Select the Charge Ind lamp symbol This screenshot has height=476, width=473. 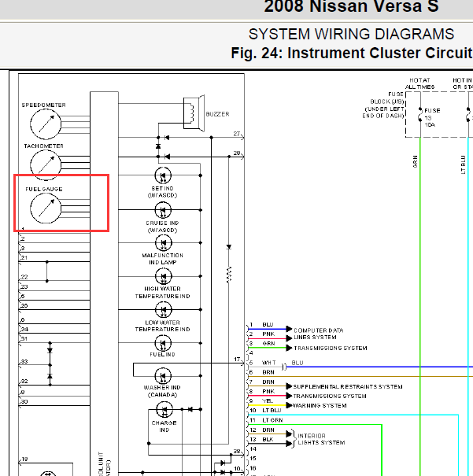[163, 410]
